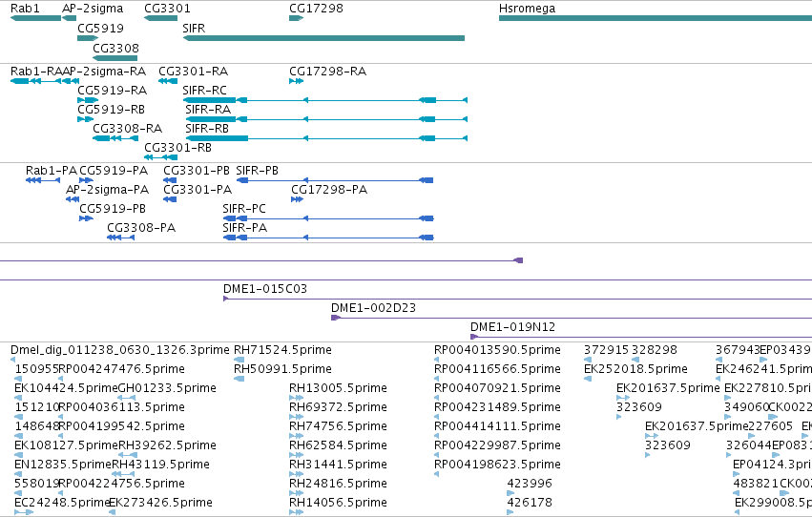The height and width of the screenshot is (517, 812).
Task: Select the EK273426.5prime EST label
Action: 160,503
